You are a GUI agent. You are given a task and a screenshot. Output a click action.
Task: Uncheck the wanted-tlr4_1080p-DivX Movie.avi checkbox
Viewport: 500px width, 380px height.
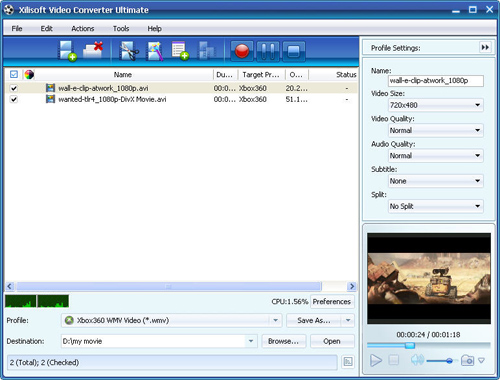coord(14,99)
